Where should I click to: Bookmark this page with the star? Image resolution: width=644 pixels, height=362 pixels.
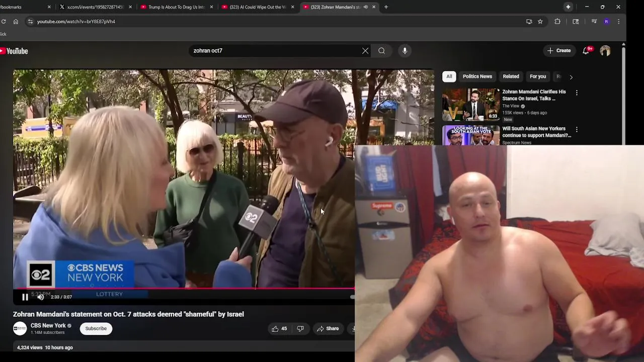click(x=540, y=22)
